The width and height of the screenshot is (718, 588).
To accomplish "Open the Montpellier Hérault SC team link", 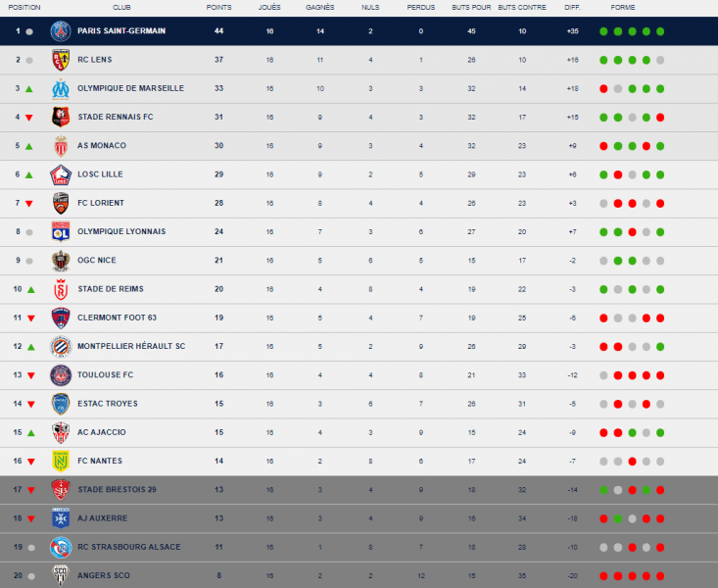I will [131, 346].
